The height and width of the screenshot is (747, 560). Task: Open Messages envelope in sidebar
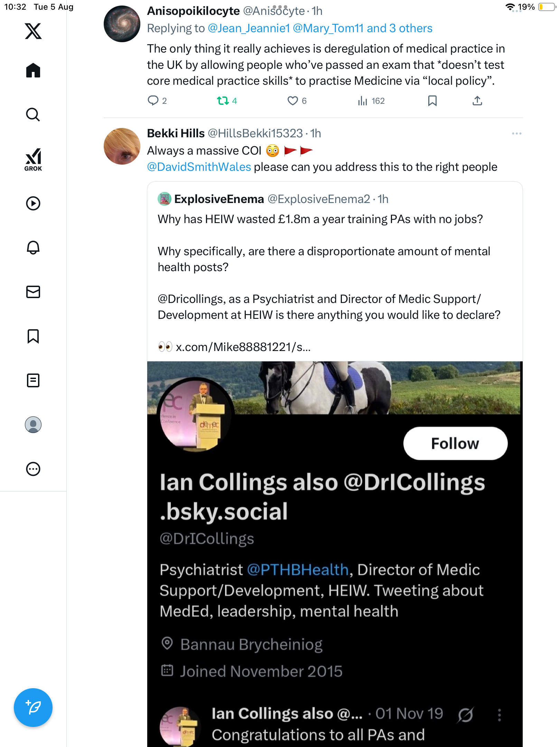(33, 292)
